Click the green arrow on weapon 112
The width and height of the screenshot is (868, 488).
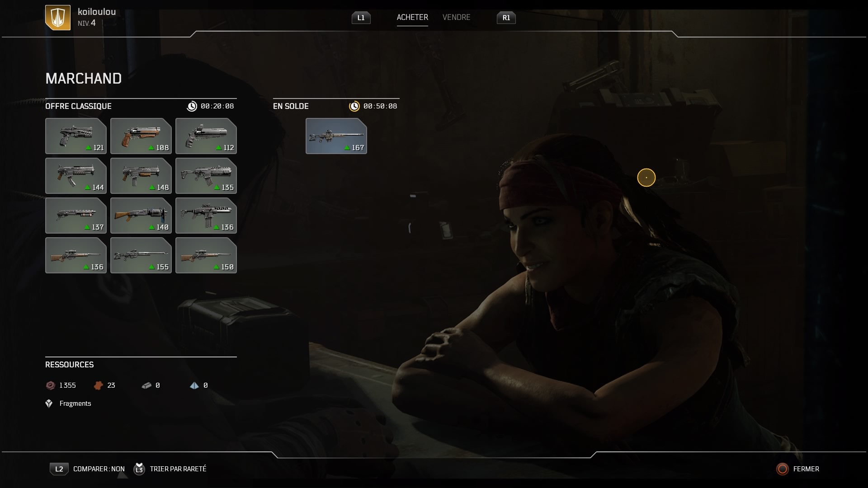218,148
